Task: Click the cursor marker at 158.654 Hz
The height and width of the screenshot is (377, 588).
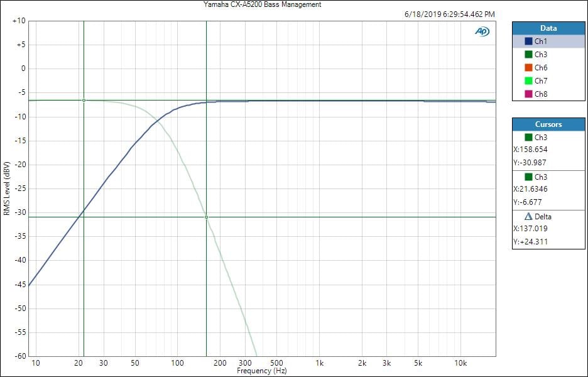Action: (206, 217)
